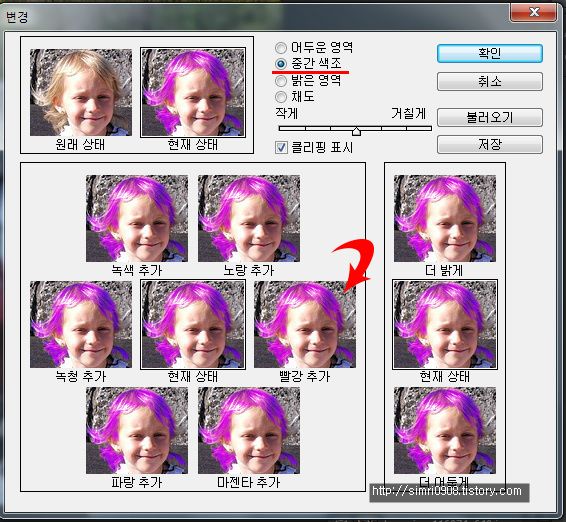This screenshot has width=566, height=522.
Task: Click the 작게 label end of slider
Action: pos(287,114)
